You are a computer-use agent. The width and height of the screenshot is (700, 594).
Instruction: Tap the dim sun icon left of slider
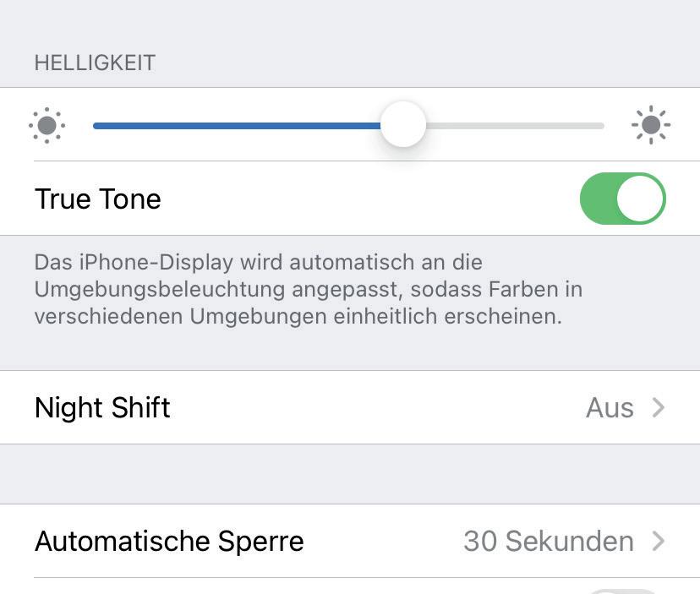tap(46, 126)
